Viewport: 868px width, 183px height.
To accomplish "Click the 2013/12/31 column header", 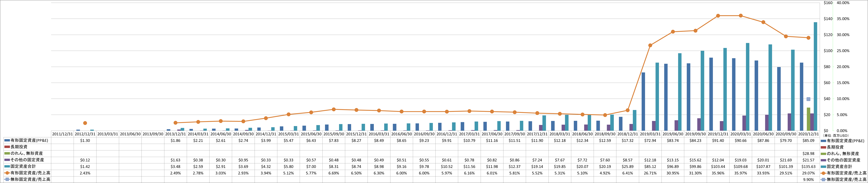I will (175, 134).
